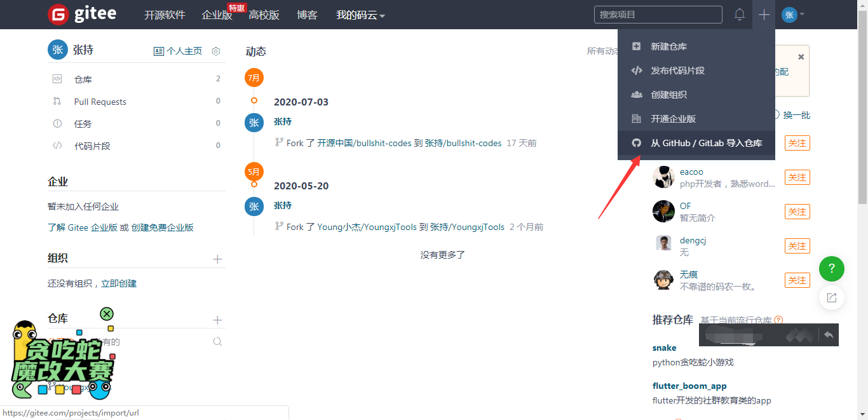
Task: Open profile settings gear icon
Action: [x=216, y=51]
